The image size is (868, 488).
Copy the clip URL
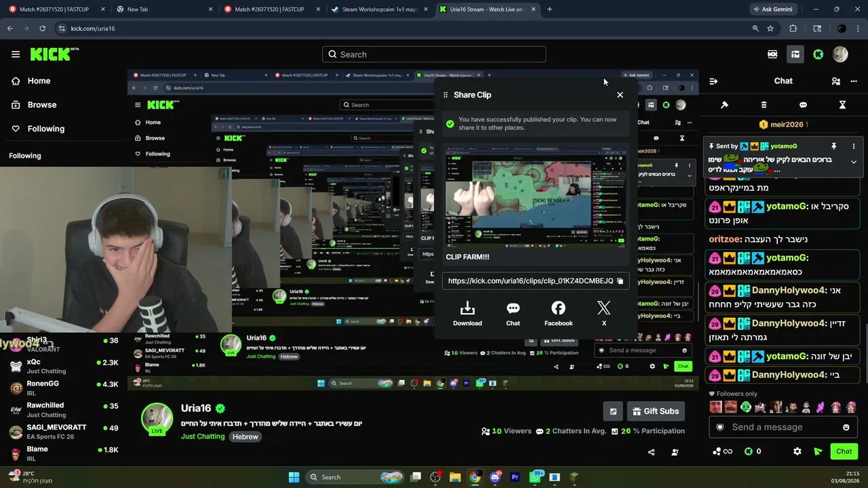click(620, 281)
